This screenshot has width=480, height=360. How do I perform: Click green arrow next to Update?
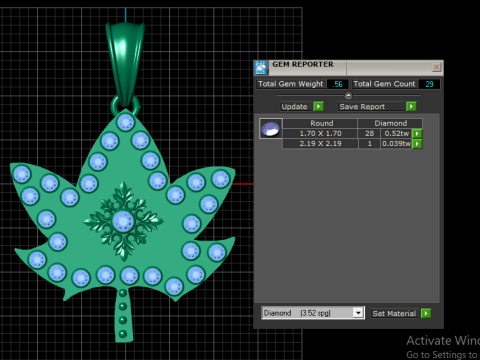pos(318,107)
